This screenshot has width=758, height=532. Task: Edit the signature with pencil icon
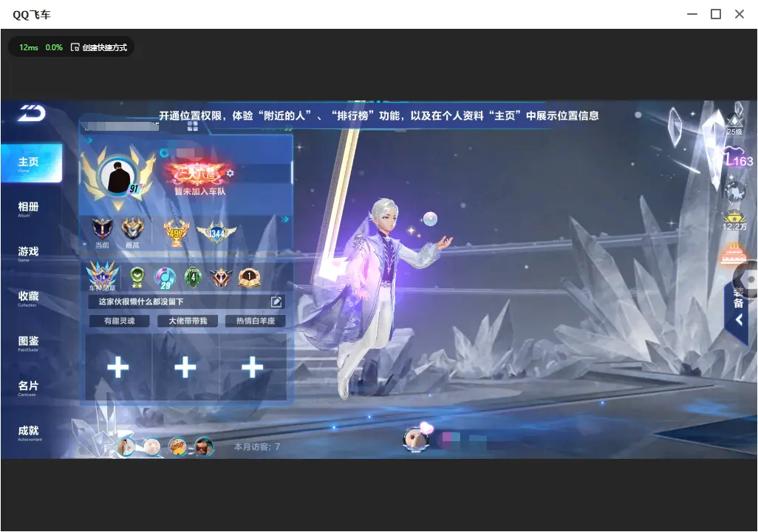[276, 301]
